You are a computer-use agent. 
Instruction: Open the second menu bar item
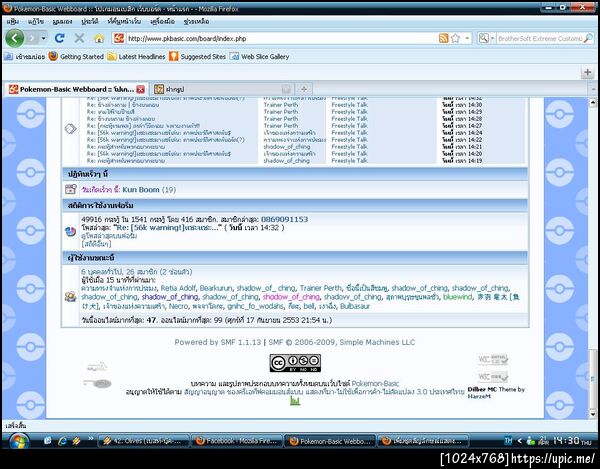click(x=36, y=21)
